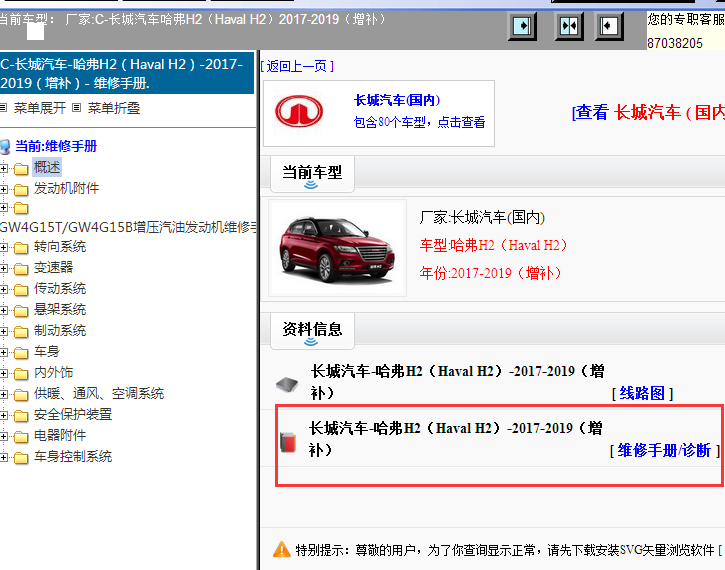Click the 变速器 folder icon

click(x=21, y=269)
